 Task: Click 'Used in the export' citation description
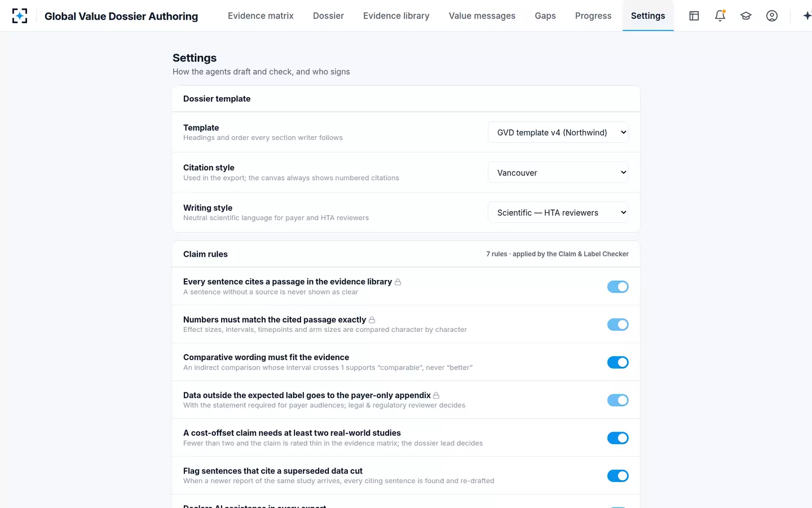291,178
